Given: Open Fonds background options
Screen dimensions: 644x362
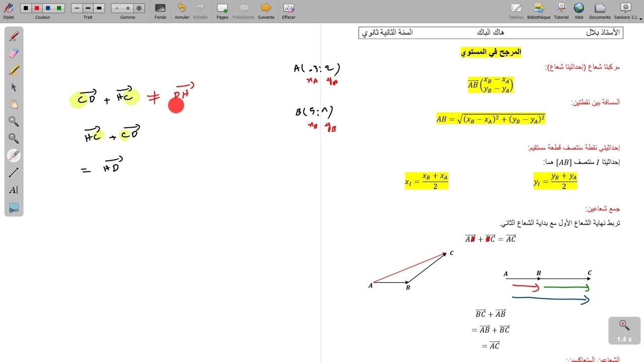Looking at the screenshot, I should [x=160, y=11].
